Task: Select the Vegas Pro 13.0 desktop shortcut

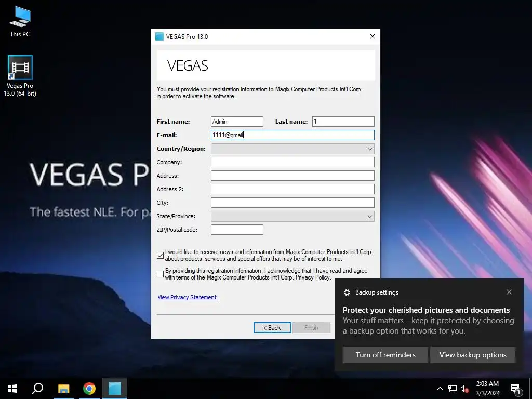Action: click(x=20, y=76)
